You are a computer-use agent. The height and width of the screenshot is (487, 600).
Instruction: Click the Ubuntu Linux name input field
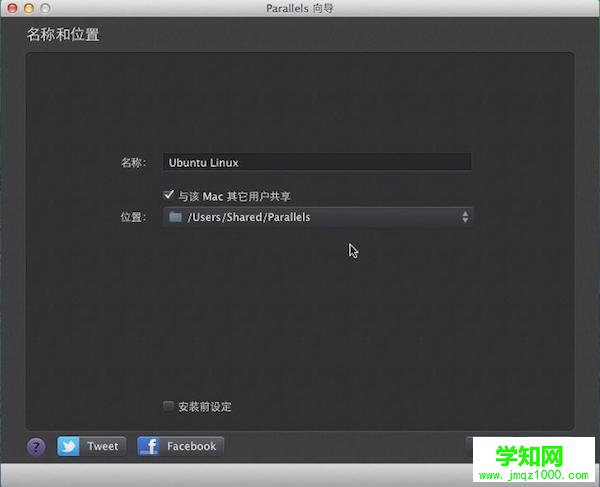pyautogui.click(x=317, y=162)
